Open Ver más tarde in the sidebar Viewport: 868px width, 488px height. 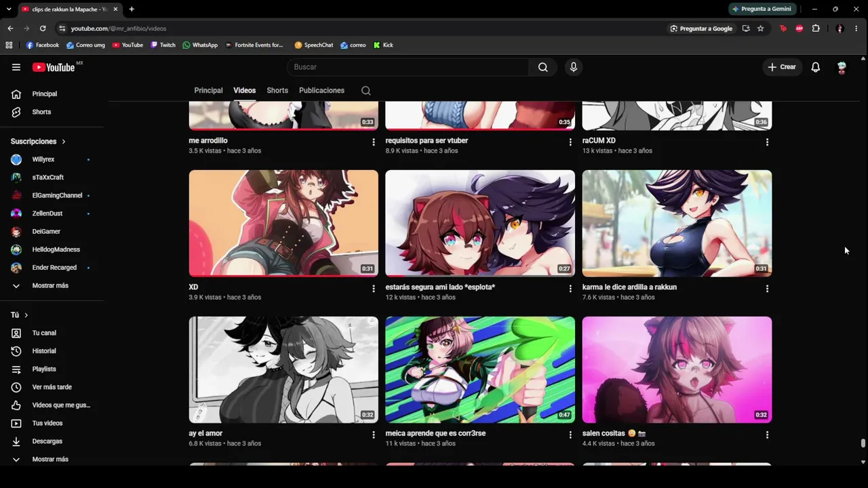(x=52, y=387)
